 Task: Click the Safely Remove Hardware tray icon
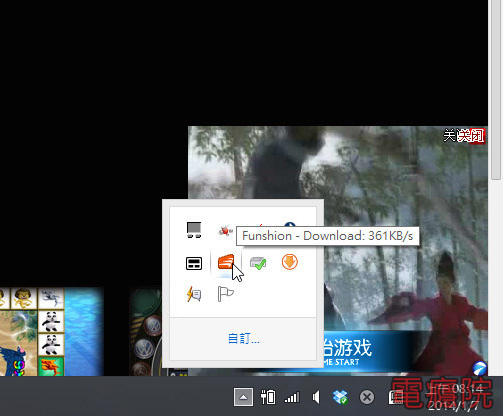point(258,263)
